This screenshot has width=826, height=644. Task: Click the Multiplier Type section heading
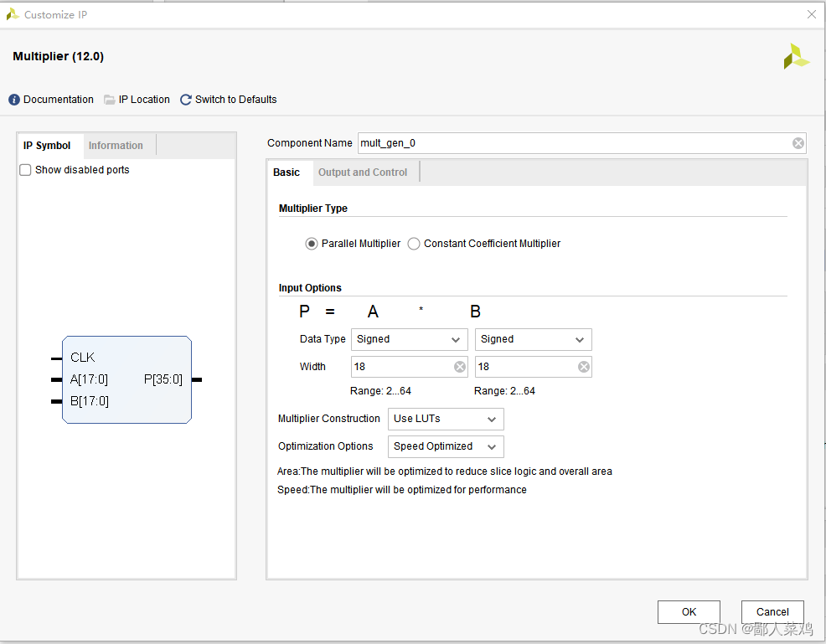tap(313, 209)
